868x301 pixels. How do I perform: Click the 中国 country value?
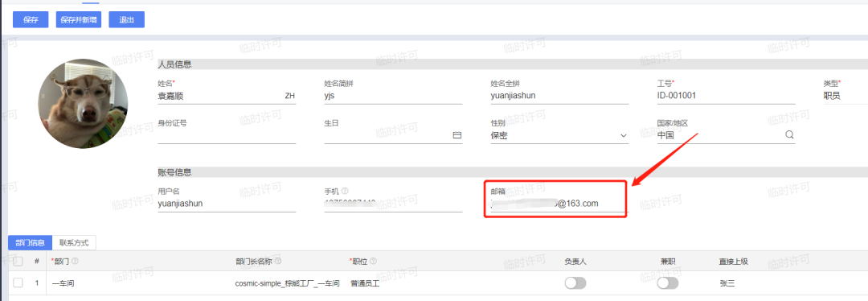click(x=665, y=134)
